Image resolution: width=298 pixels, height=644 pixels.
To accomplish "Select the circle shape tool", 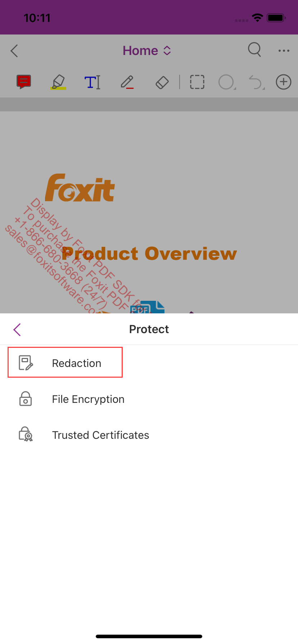I will 226,82.
